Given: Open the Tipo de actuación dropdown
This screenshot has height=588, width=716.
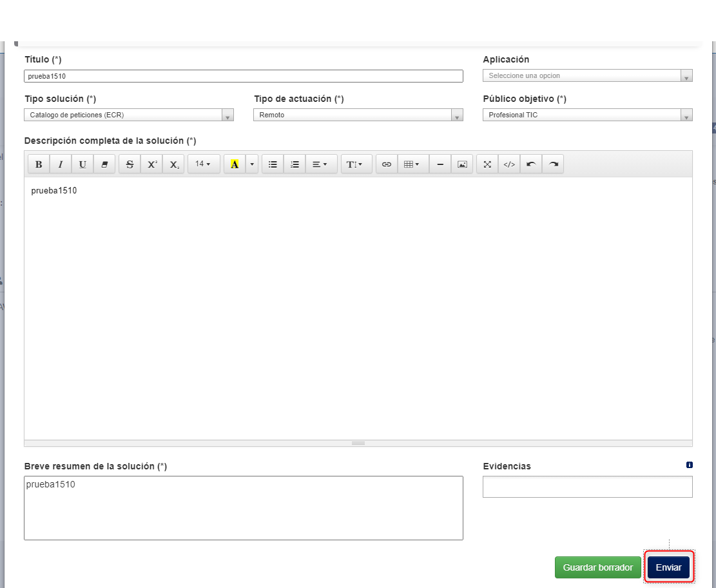Looking at the screenshot, I should (x=358, y=115).
